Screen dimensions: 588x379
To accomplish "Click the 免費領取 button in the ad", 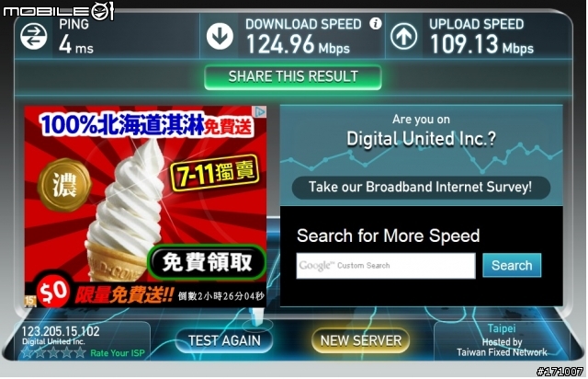I will point(207,262).
